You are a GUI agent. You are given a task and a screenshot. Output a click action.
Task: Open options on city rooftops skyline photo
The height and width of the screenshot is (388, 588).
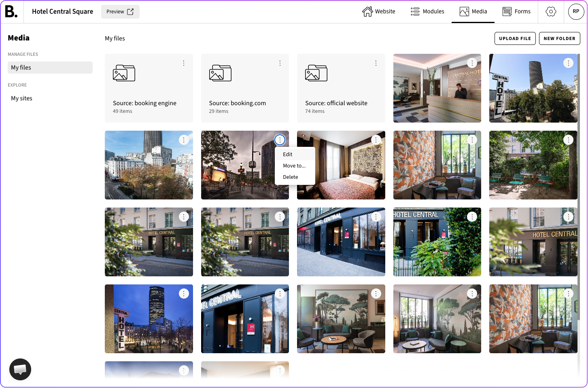tap(184, 140)
